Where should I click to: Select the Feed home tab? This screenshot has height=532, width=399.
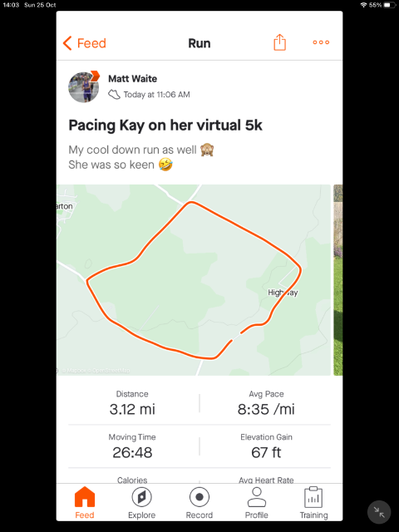point(85,503)
